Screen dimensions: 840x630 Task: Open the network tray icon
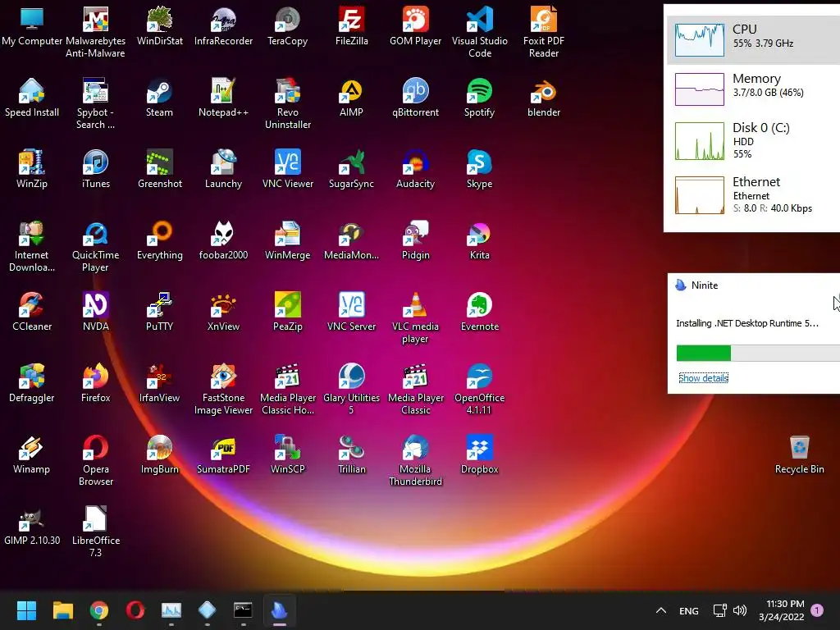click(x=719, y=610)
